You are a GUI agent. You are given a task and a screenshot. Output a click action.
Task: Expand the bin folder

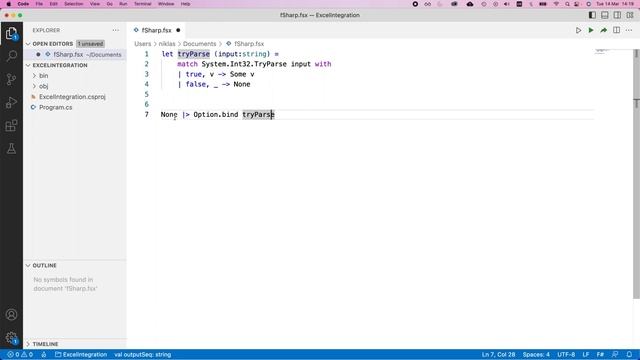[75, 76]
